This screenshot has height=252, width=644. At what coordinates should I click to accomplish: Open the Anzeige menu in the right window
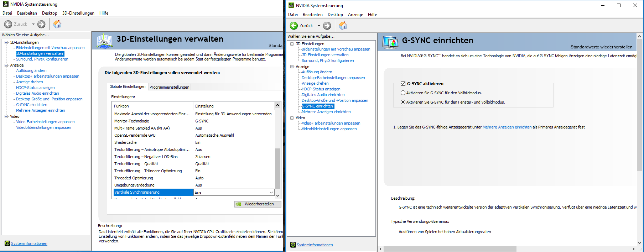pyautogui.click(x=355, y=15)
